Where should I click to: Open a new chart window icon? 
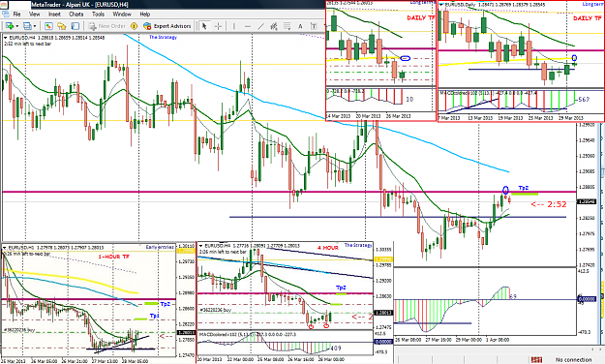coord(10,26)
